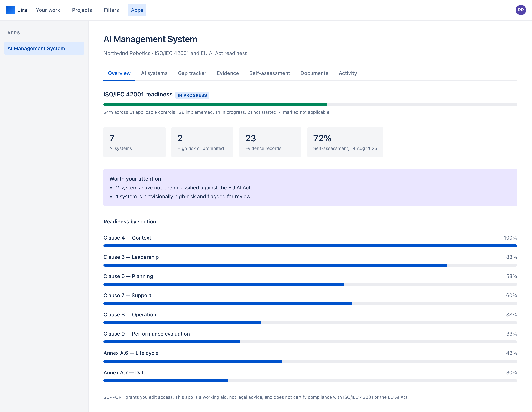
Task: Open Your work in the top navigation
Action: [48, 10]
